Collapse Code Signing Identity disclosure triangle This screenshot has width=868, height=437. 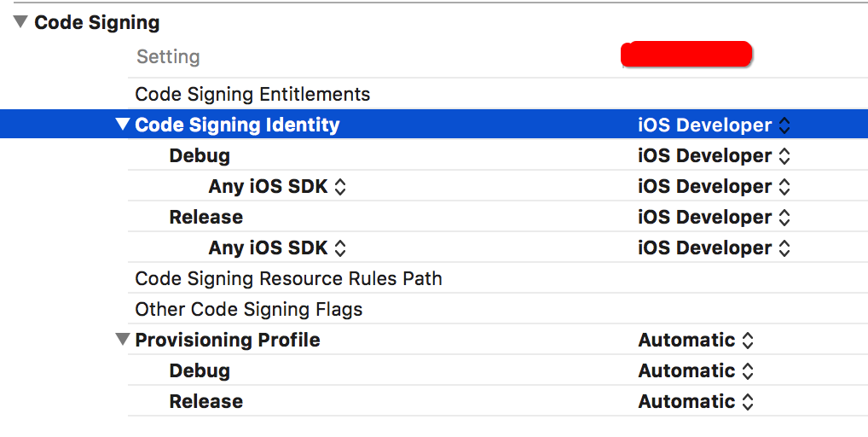click(x=123, y=125)
